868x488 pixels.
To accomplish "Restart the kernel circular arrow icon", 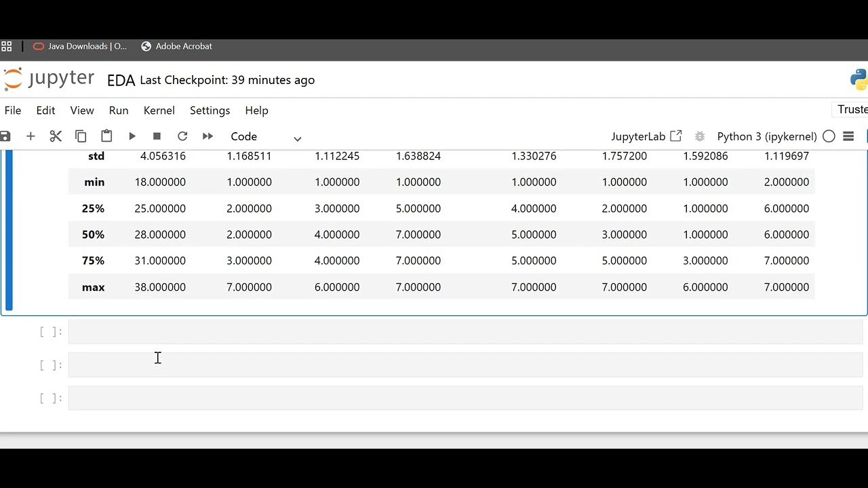I will click(182, 136).
